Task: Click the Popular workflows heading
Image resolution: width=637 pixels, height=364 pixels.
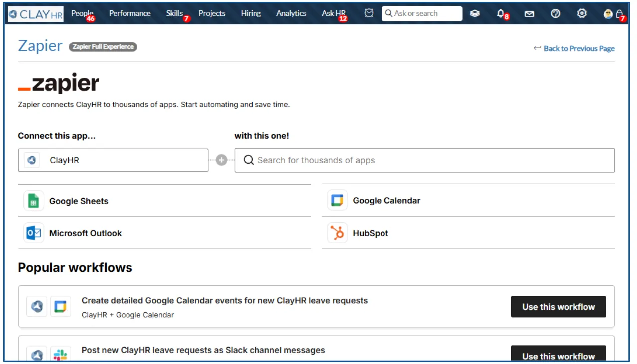Action: point(75,268)
